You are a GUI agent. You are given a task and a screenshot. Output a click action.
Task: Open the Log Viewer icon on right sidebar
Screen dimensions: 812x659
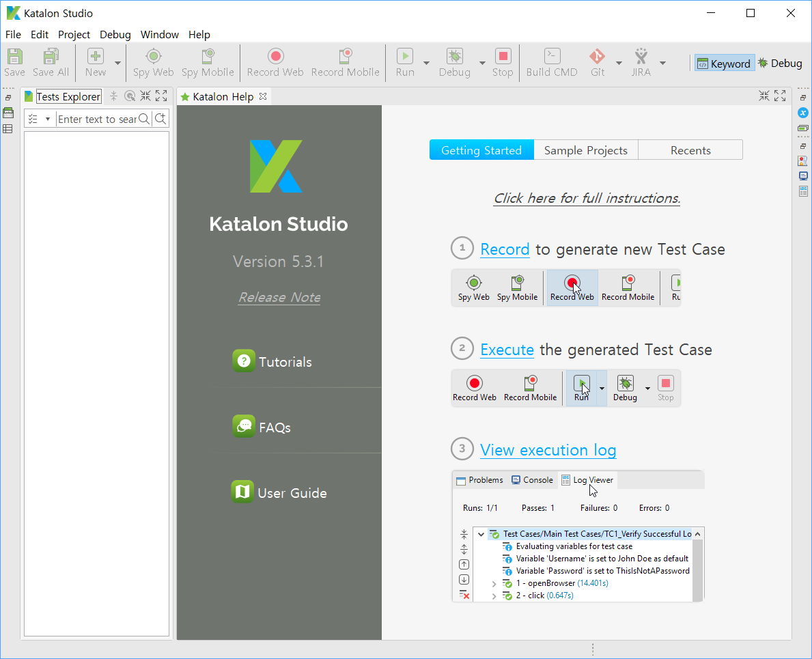803,191
